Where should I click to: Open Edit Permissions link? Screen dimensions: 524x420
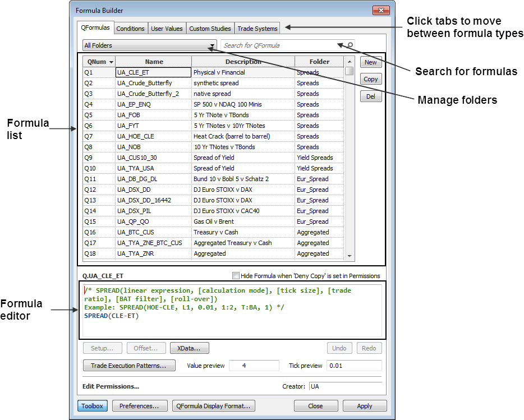click(x=111, y=386)
